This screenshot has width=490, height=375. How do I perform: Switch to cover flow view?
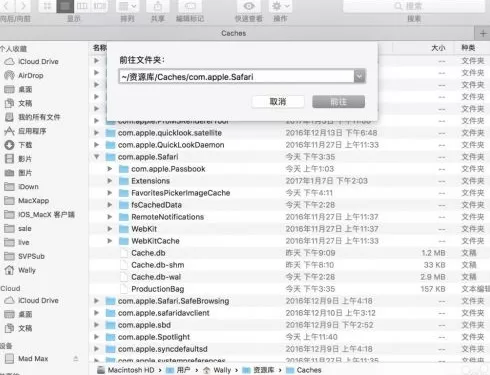[99, 6]
